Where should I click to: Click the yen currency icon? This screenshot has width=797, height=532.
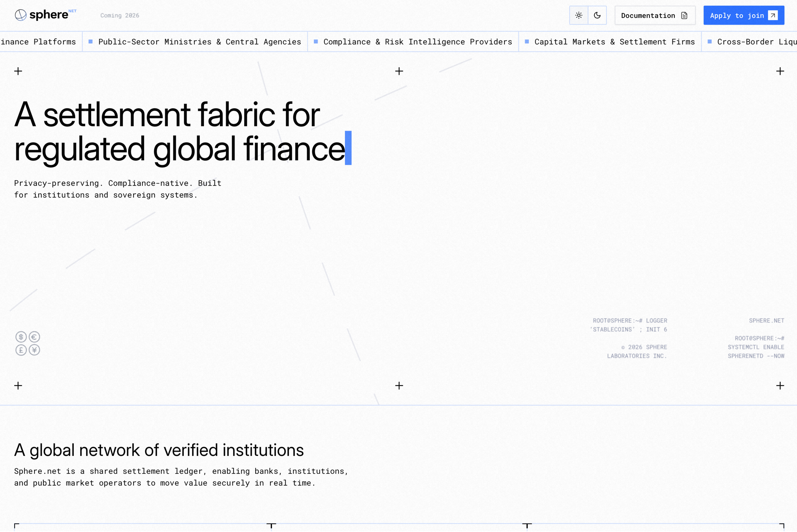[x=34, y=350]
